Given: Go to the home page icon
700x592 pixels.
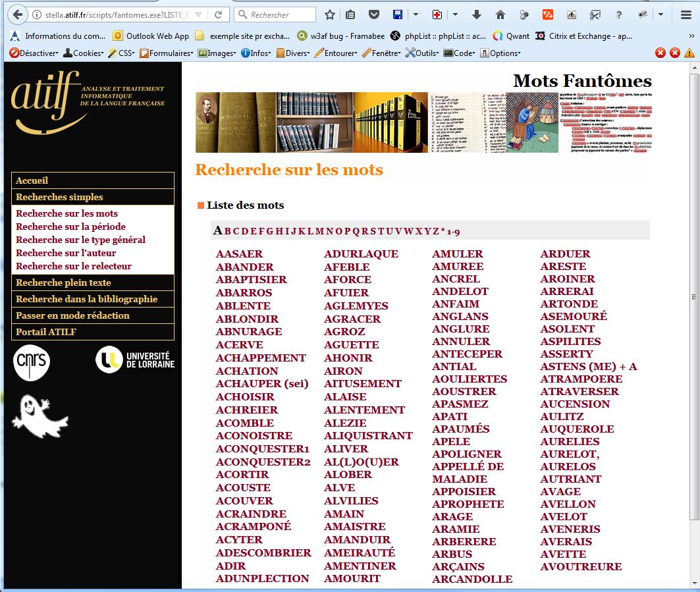Looking at the screenshot, I should pyautogui.click(x=500, y=14).
